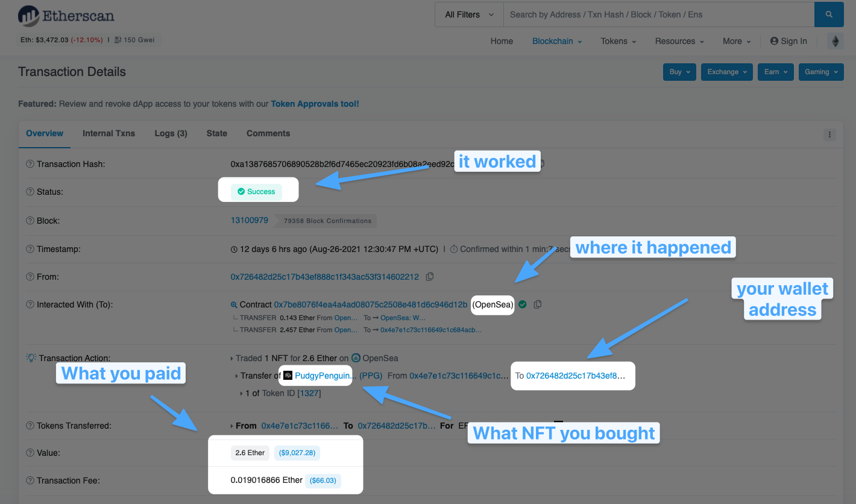The width and height of the screenshot is (856, 504).
Task: Expand the Blockchain menu
Action: 557,41
